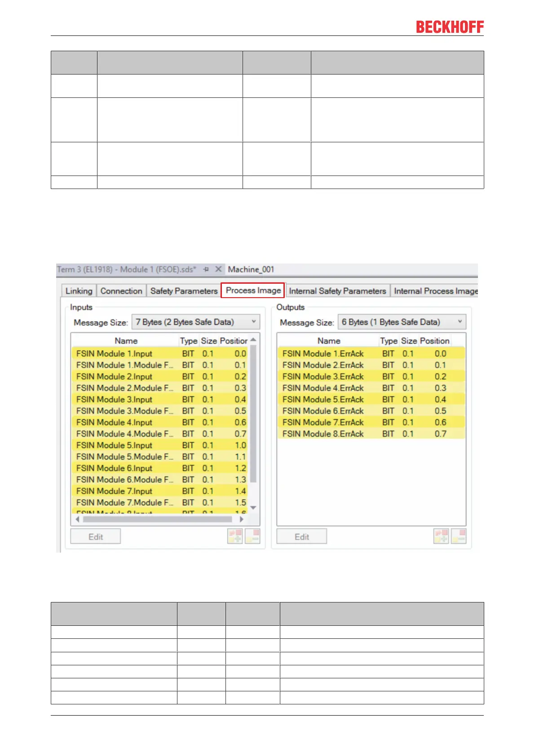Screen dimensions: 535x756
Task: Open the Safety Parameters tab
Action: [x=184, y=291]
